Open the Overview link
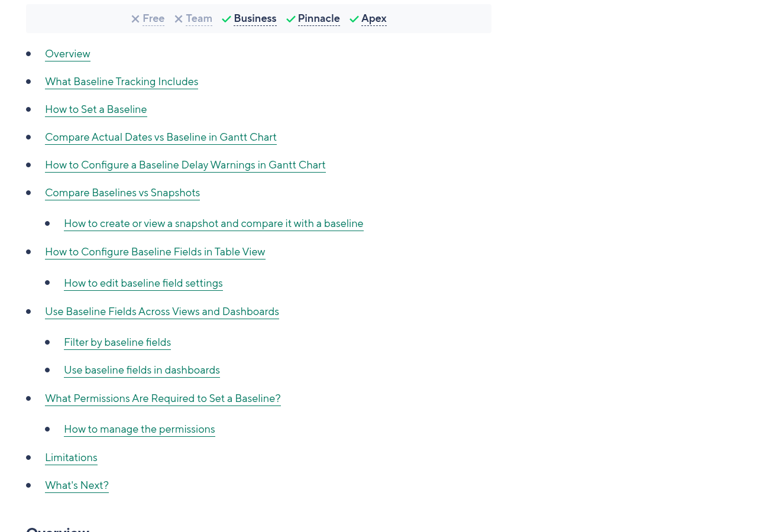 click(x=67, y=54)
